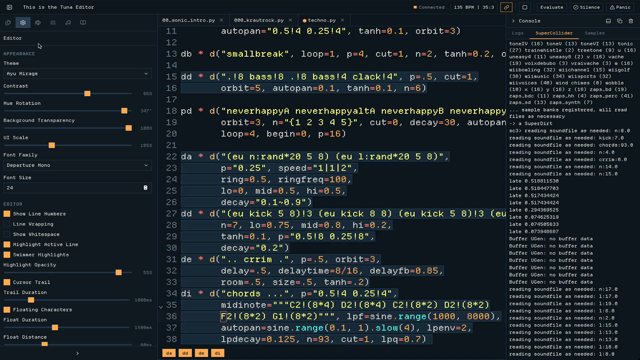
Task: Switch to the Logs console tab
Action: click(x=517, y=33)
